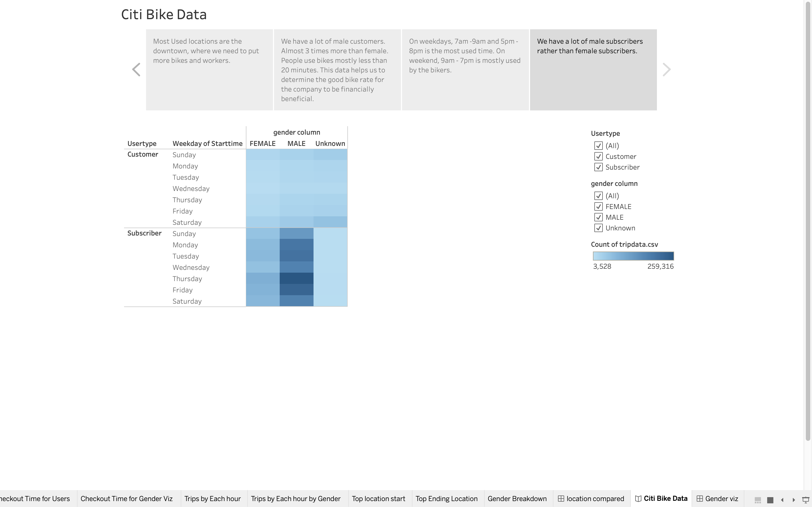Toggle the (All) checkbox under Usertype
The image size is (812, 507).
coord(599,146)
